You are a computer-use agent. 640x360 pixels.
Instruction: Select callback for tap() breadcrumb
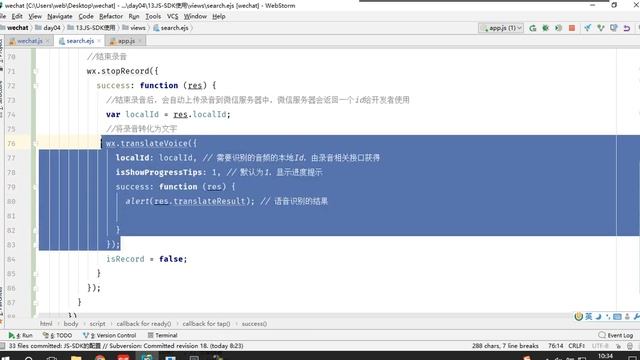coord(206,324)
